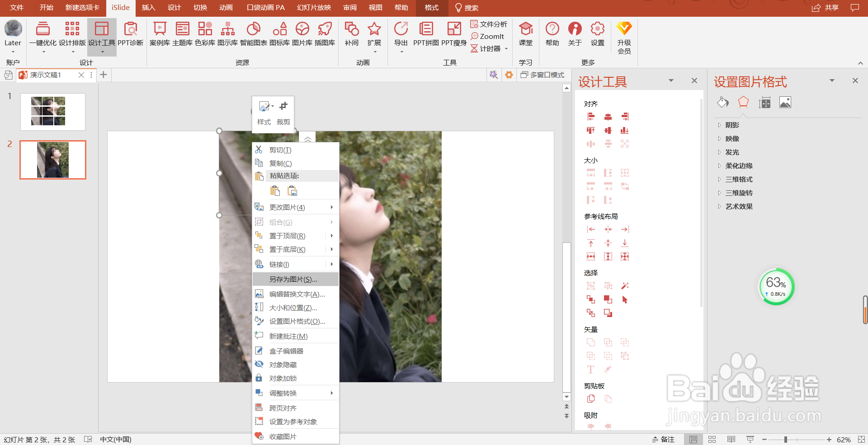Click the magic wand selection icon in 设计工具
The height and width of the screenshot is (445, 868).
click(x=625, y=286)
